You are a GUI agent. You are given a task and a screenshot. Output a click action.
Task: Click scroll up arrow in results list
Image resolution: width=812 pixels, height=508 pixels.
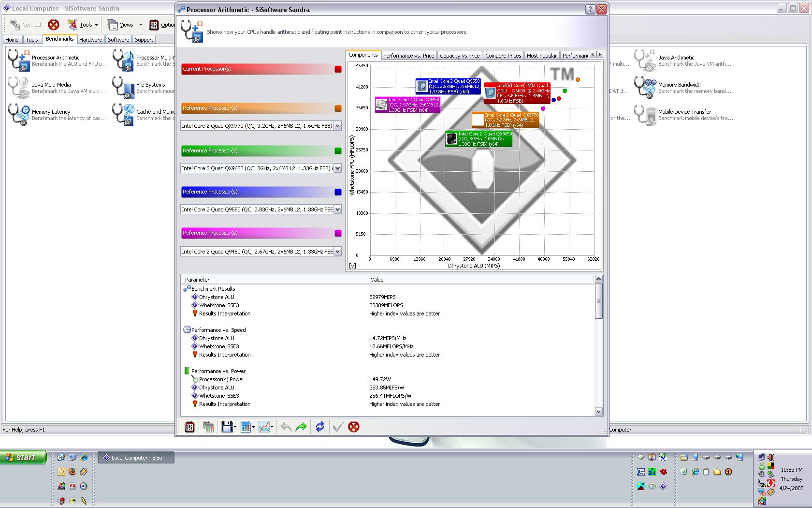point(598,279)
